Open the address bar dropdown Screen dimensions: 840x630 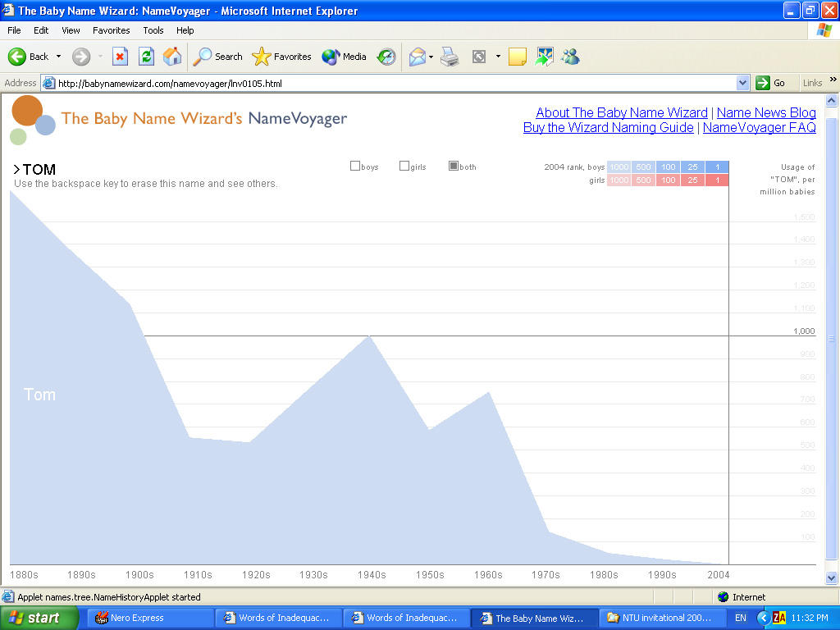click(742, 83)
